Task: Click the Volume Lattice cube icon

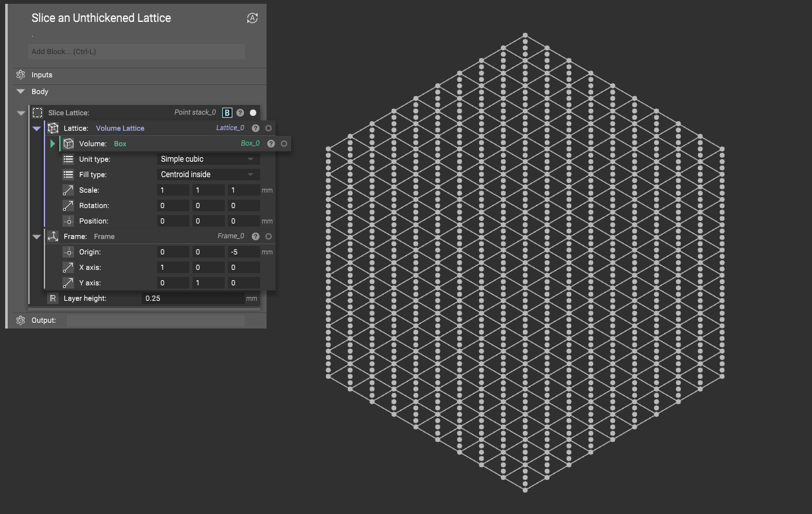Action: coord(53,128)
